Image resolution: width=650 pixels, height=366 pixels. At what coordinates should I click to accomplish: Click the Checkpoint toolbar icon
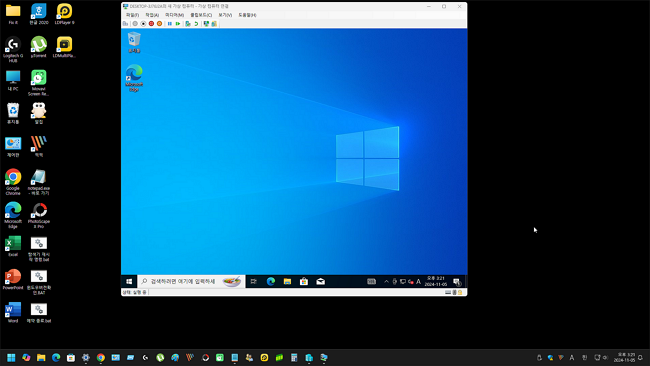coord(188,24)
